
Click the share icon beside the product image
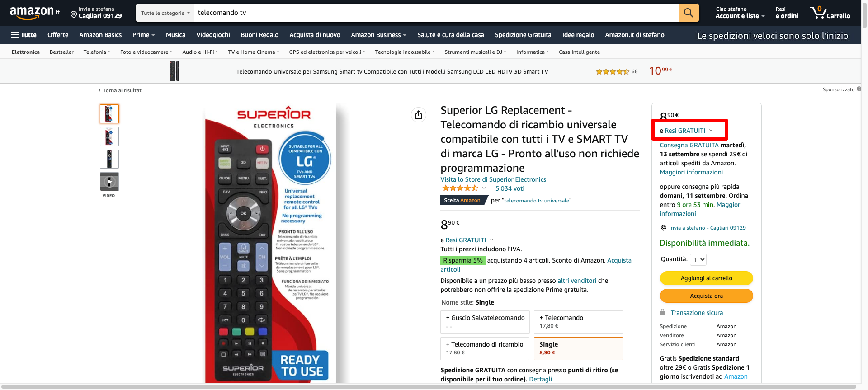tap(419, 115)
